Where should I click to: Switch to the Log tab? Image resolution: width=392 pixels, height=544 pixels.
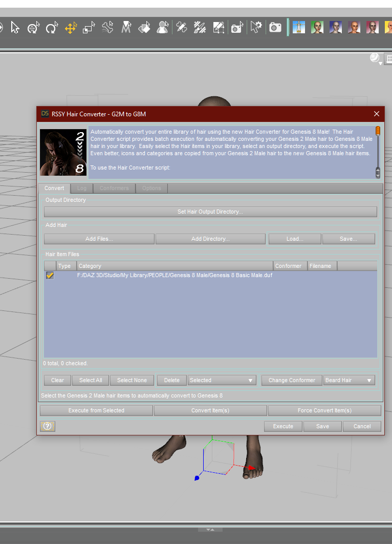[x=82, y=188]
